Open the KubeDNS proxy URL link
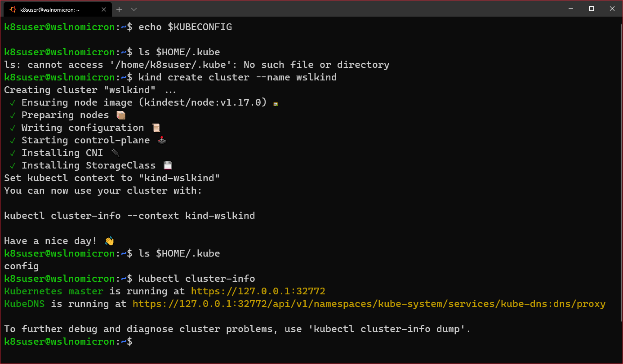The width and height of the screenshot is (623, 364). [369, 303]
